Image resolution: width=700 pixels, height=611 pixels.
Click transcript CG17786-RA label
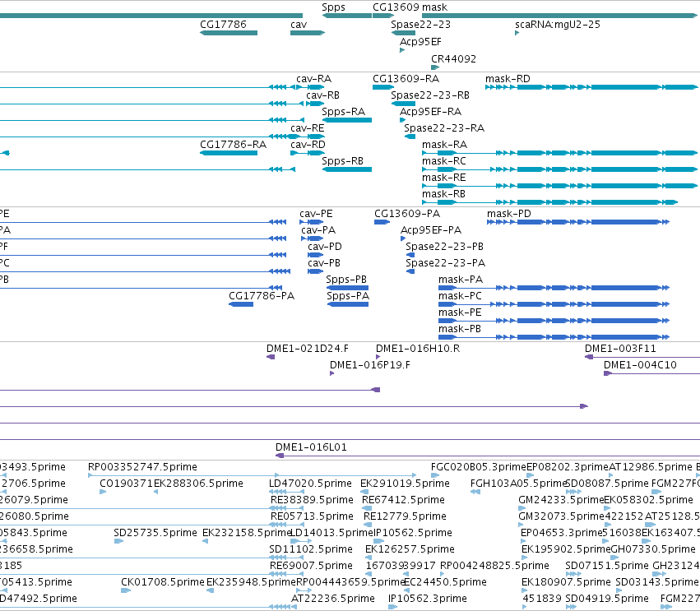tap(233, 145)
